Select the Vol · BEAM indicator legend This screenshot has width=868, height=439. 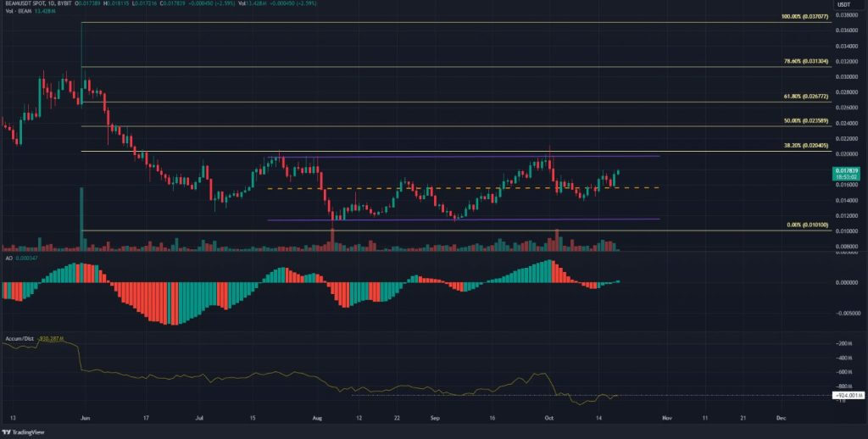click(x=17, y=13)
